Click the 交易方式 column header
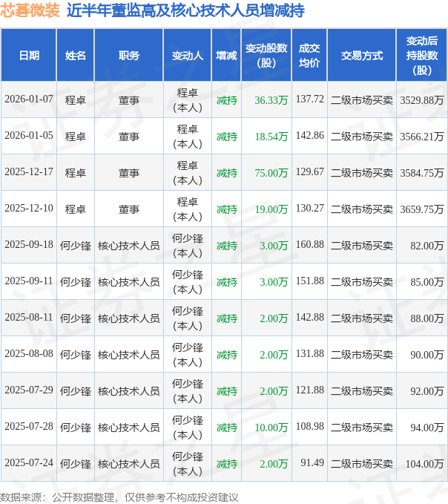448x504 pixels. pos(362,55)
